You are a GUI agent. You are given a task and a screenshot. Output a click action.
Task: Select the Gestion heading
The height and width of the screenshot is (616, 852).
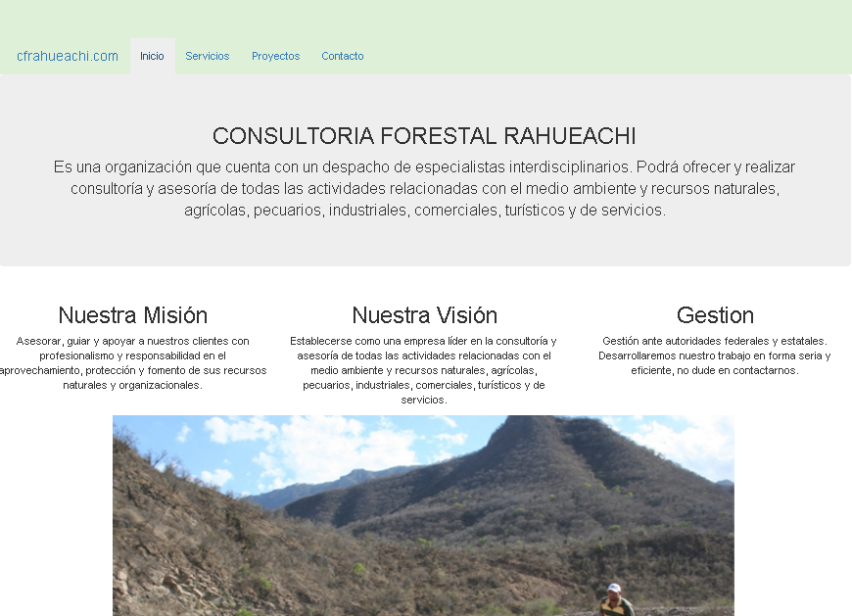(715, 315)
